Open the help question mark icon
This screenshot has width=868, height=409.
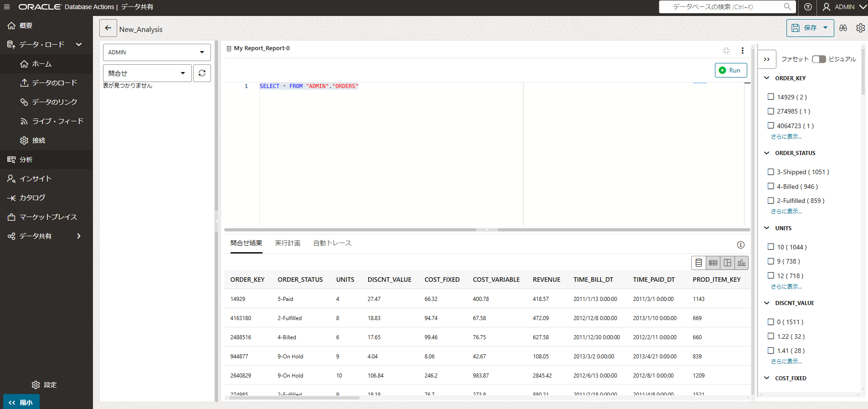click(808, 7)
